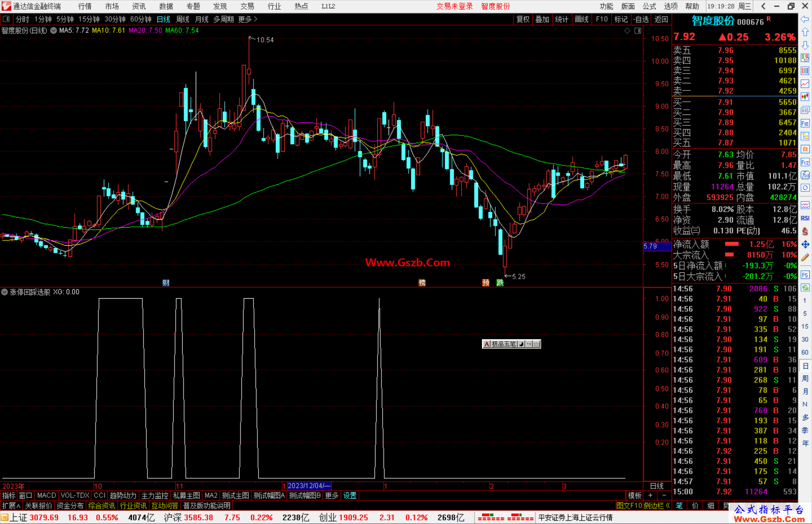Switch to the 15分钟 chart tab
812x524 pixels.
click(x=89, y=19)
